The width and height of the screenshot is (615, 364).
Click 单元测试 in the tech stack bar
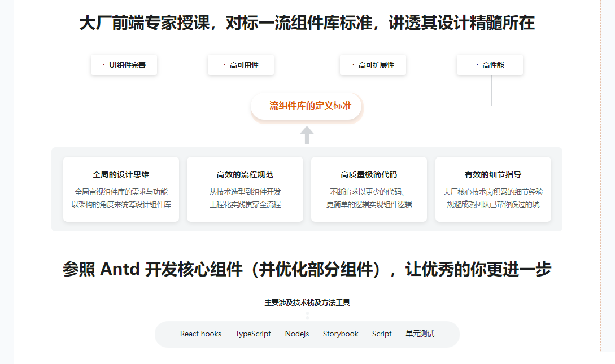click(420, 334)
